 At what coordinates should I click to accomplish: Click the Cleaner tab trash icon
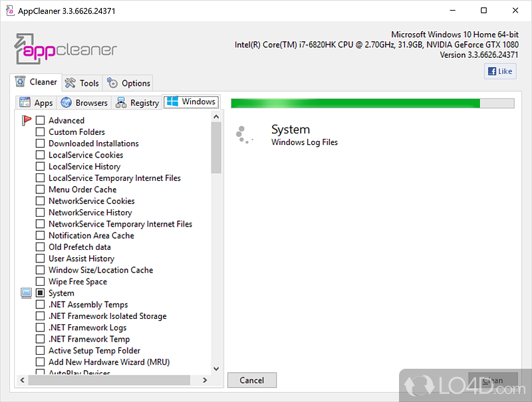[x=20, y=82]
